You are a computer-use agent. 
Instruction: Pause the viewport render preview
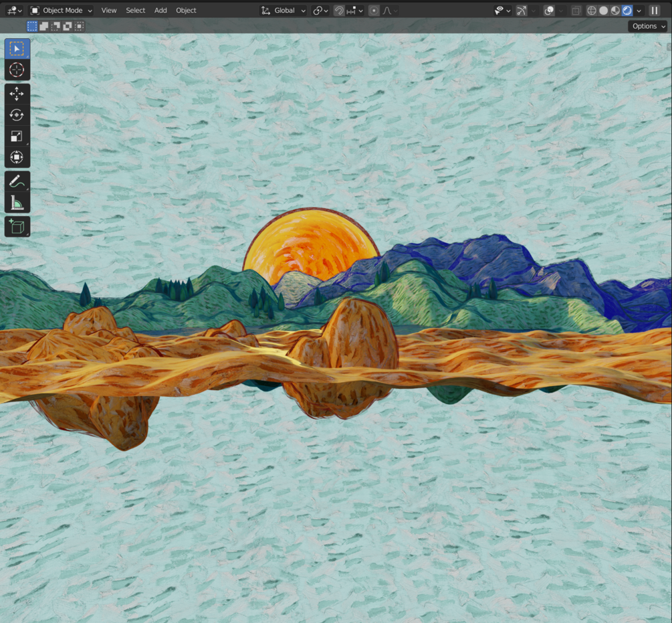(655, 10)
